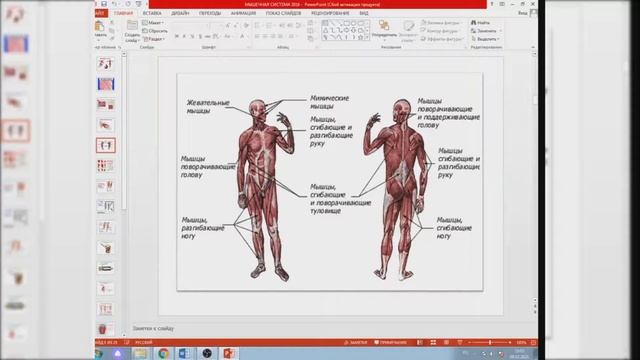Switch to the Вставка ribbon tab

[x=152, y=13]
